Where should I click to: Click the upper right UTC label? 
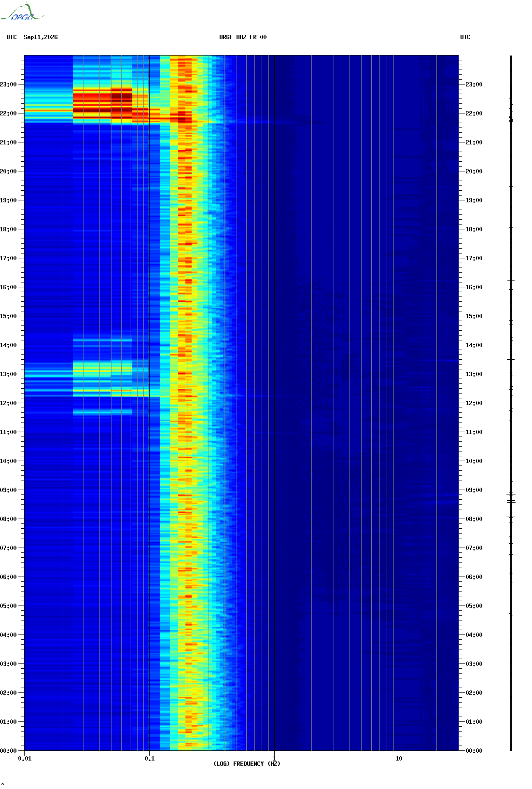(x=465, y=37)
